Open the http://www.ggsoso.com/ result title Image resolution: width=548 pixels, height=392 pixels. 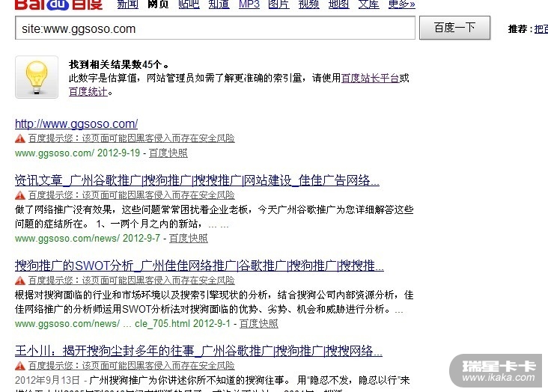76,123
